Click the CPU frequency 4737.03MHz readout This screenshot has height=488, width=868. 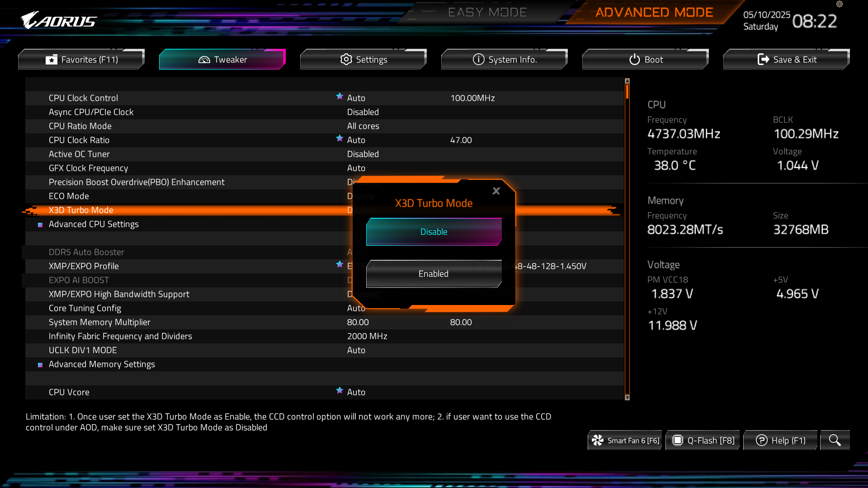[x=684, y=134]
